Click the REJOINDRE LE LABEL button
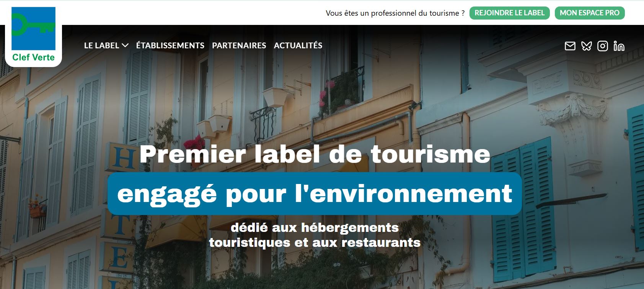Viewport: 644px width, 289px height. (x=509, y=13)
